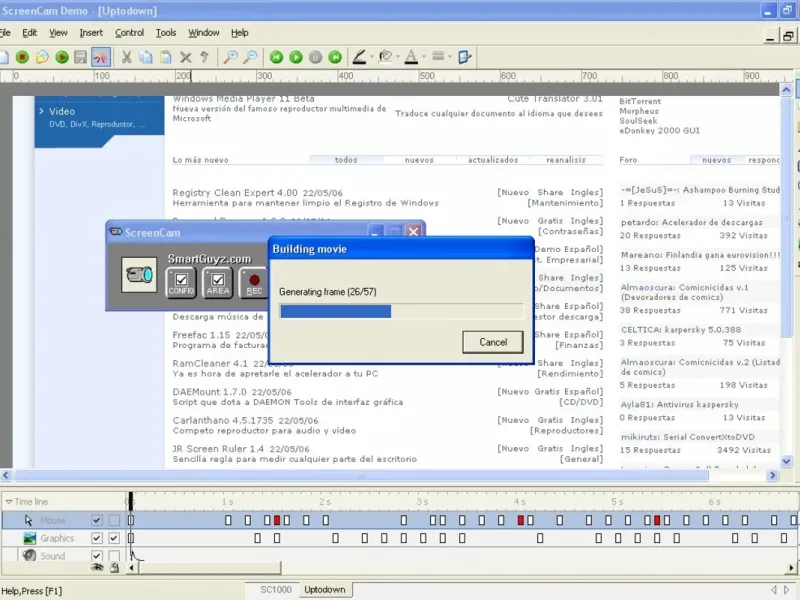Toggle the CONFIG checkbox button in ScreenCam
The height and width of the screenshot is (600, 800).
point(181,283)
